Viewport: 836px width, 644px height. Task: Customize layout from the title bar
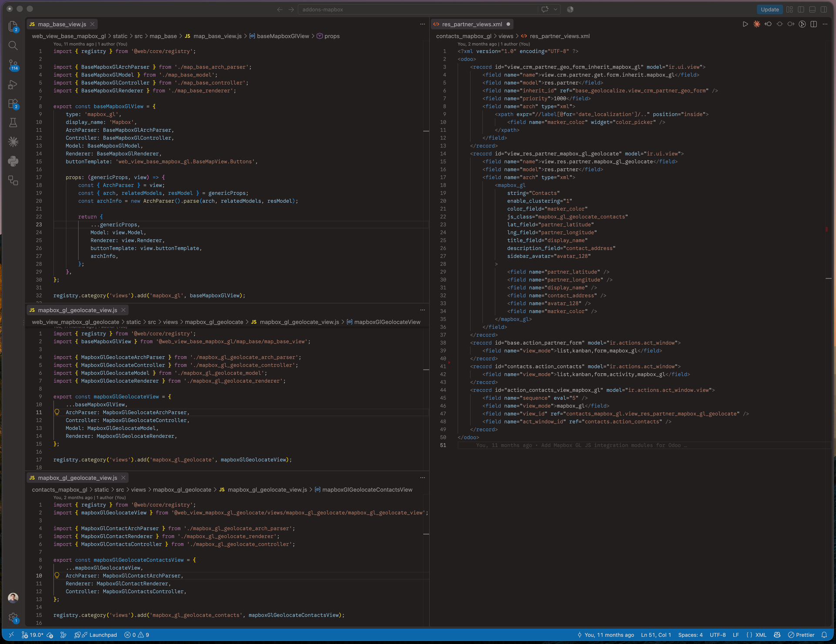point(789,9)
